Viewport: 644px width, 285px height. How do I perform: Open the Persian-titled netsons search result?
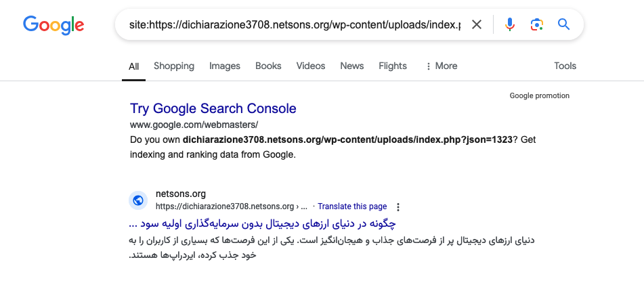[x=262, y=223]
